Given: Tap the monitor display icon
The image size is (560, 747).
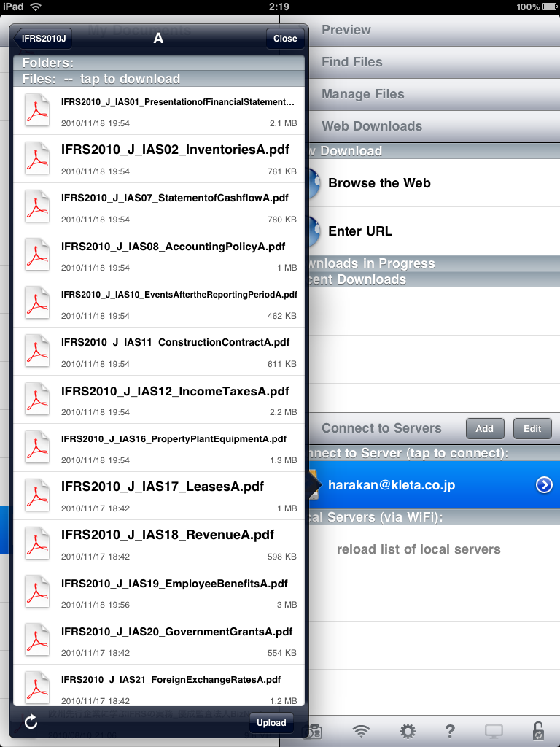Looking at the screenshot, I should [x=494, y=731].
